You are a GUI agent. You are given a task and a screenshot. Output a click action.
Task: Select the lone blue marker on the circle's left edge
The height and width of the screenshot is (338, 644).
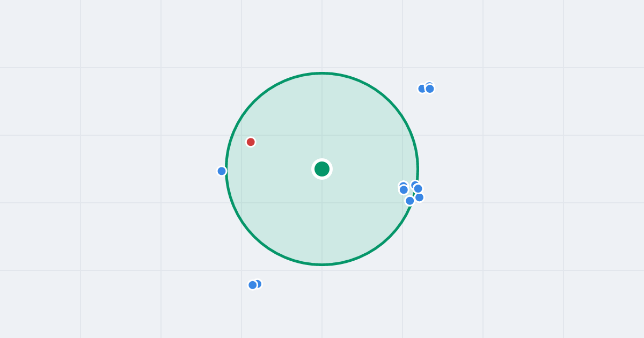tap(222, 171)
